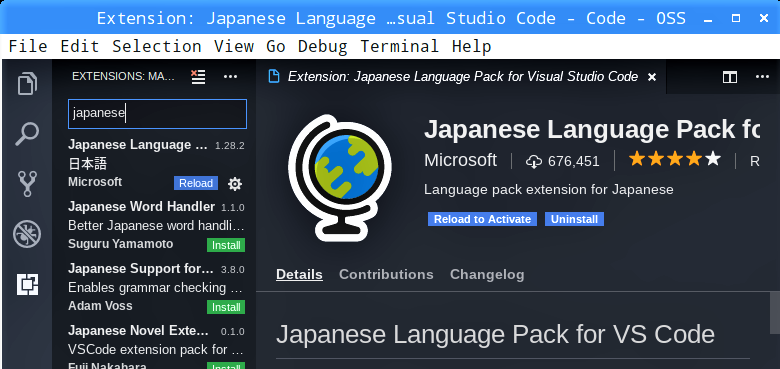
Task: Click the Adam Voss author name
Action: [100, 305]
